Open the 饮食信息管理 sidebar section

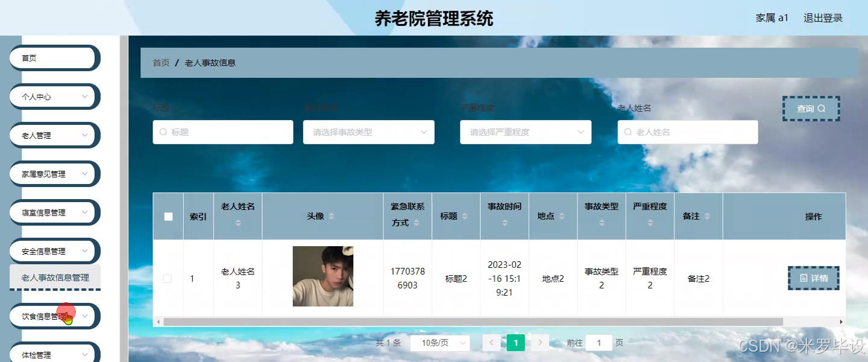(x=54, y=316)
